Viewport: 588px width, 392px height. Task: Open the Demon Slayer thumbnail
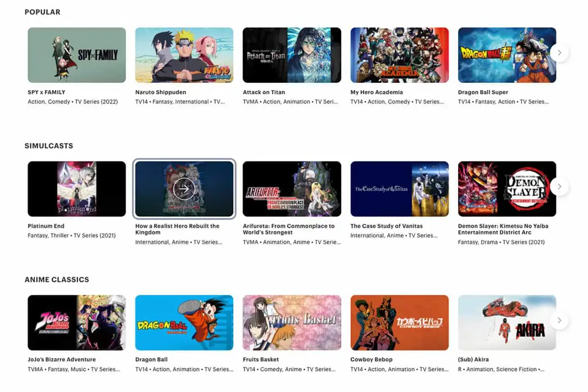tap(507, 189)
